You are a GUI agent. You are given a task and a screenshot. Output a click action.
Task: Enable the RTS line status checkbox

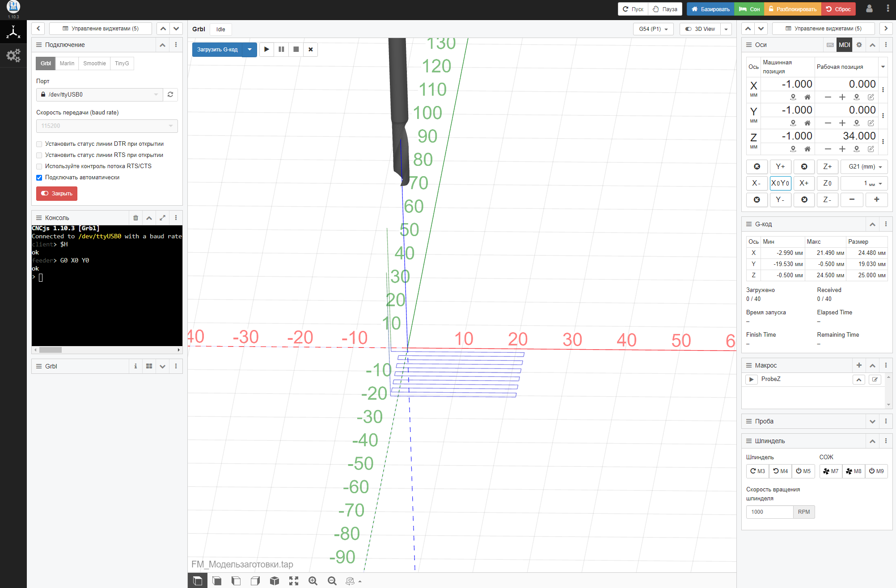39,155
